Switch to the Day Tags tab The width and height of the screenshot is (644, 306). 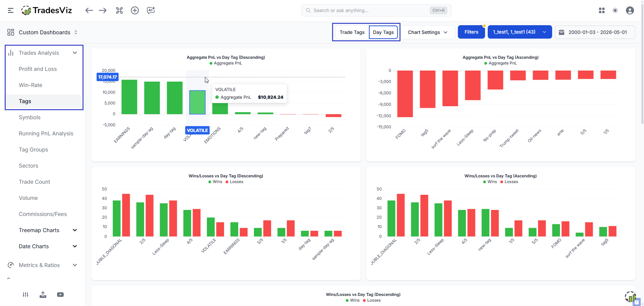[383, 32]
